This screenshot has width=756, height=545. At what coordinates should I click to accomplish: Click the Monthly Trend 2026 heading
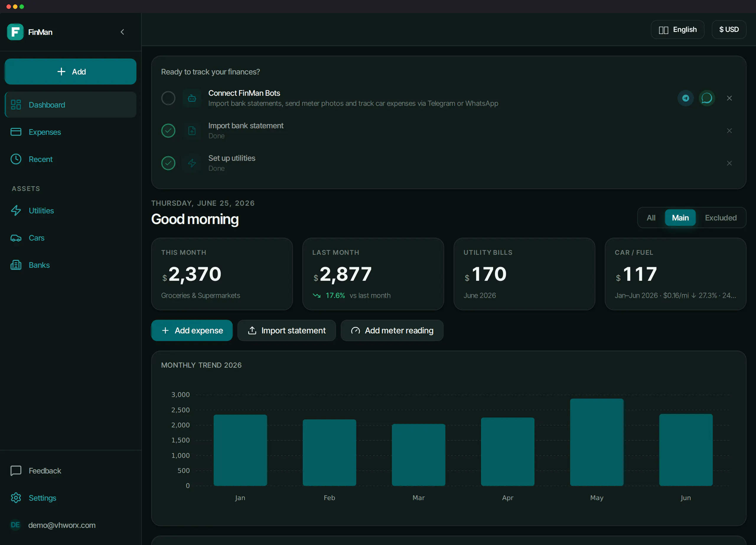click(201, 365)
